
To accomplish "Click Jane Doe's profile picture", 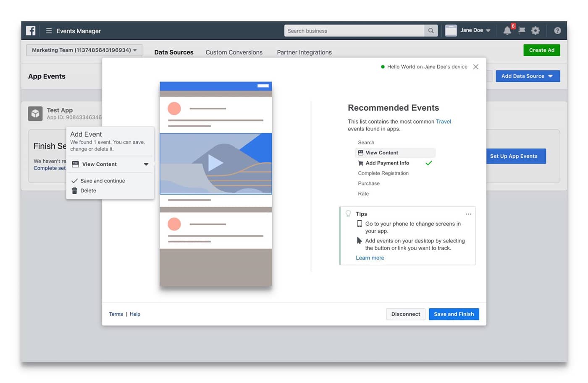I will click(x=451, y=31).
